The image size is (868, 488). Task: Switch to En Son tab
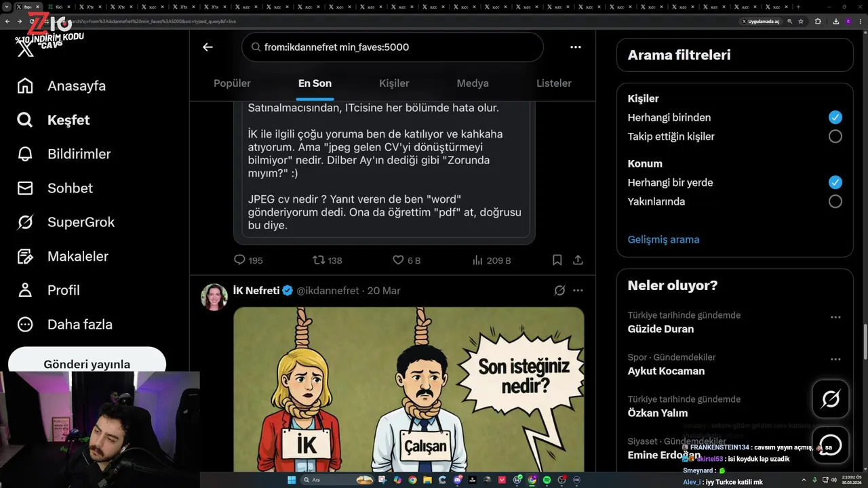[315, 83]
